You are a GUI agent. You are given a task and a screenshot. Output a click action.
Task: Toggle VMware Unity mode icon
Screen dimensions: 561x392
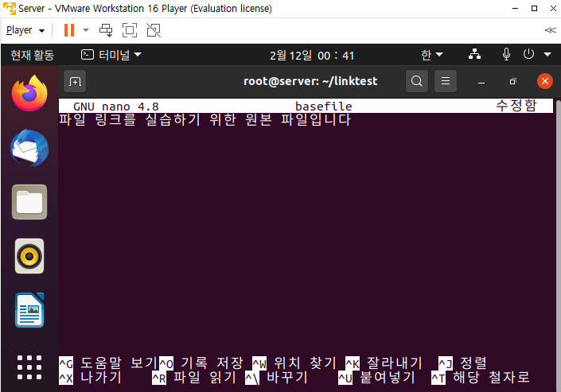[154, 30]
